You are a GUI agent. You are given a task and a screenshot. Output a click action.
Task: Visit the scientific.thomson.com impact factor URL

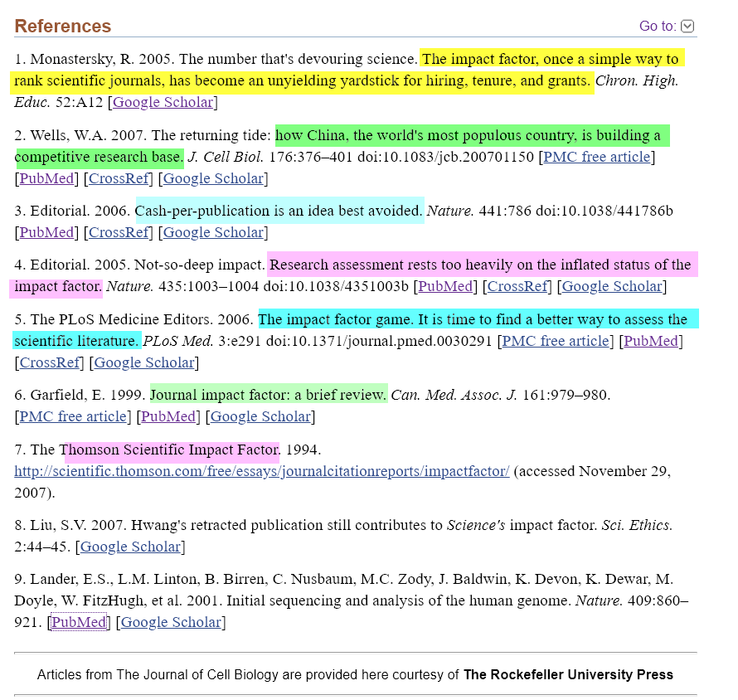click(x=261, y=471)
